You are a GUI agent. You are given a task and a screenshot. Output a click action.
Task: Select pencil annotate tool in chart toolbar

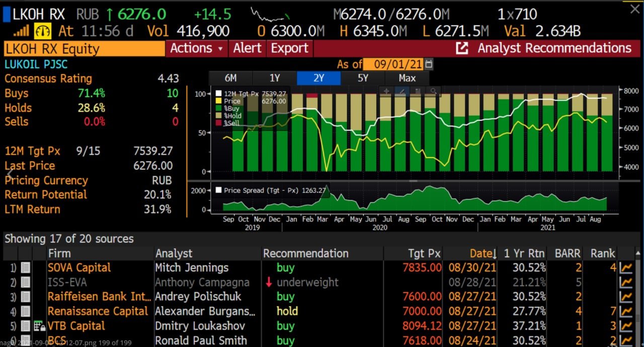[402, 91]
